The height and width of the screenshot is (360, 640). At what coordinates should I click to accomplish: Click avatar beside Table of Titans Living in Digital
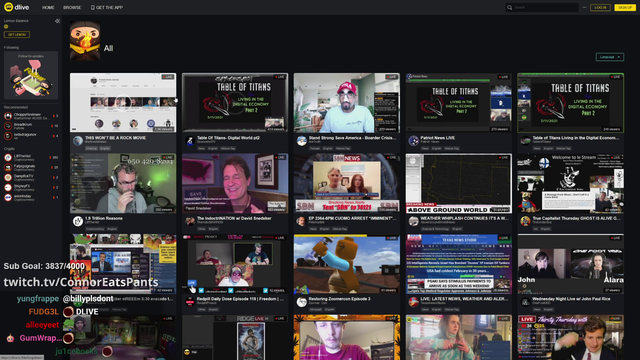(525, 141)
